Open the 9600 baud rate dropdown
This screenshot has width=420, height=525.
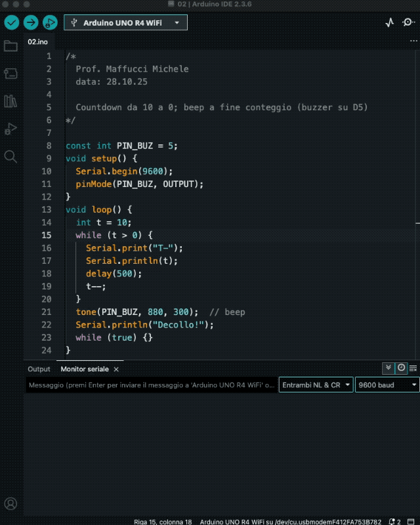pos(387,385)
